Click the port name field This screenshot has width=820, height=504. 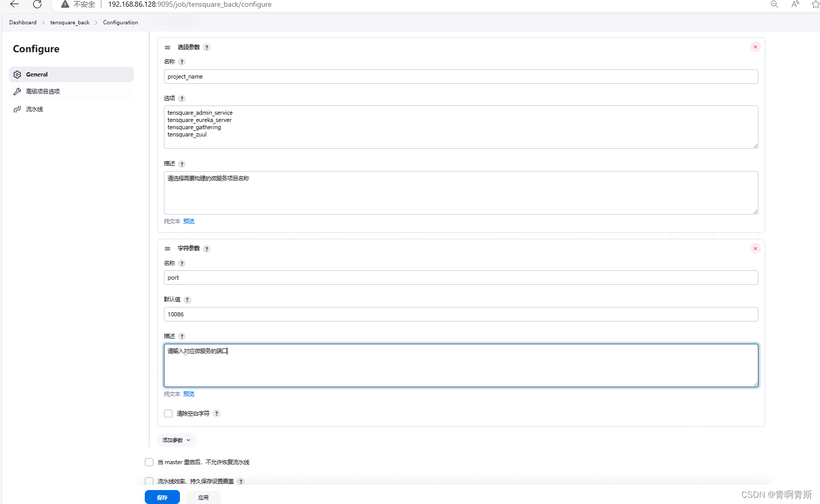[461, 278]
